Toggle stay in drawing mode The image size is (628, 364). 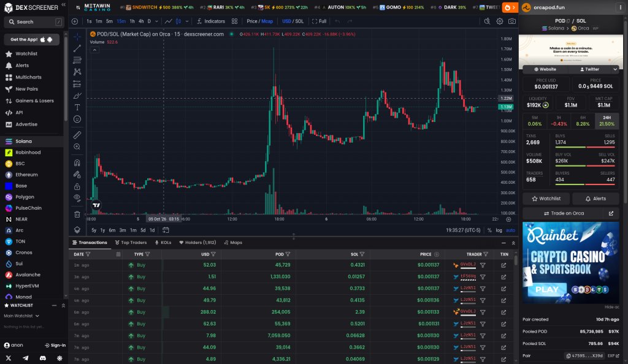[x=77, y=175]
